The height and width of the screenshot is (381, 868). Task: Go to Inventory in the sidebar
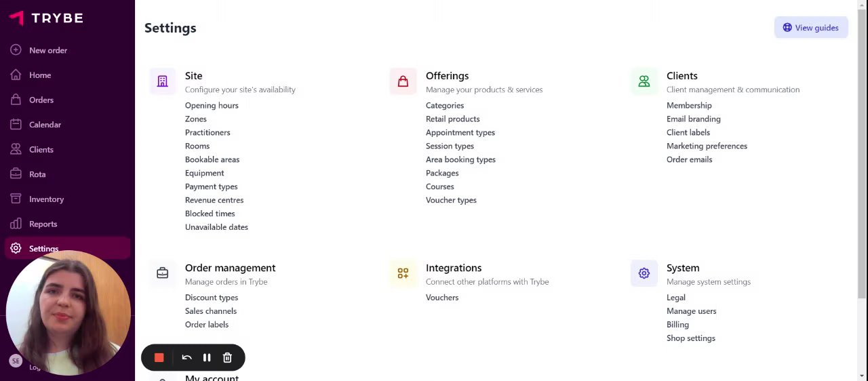click(x=46, y=199)
